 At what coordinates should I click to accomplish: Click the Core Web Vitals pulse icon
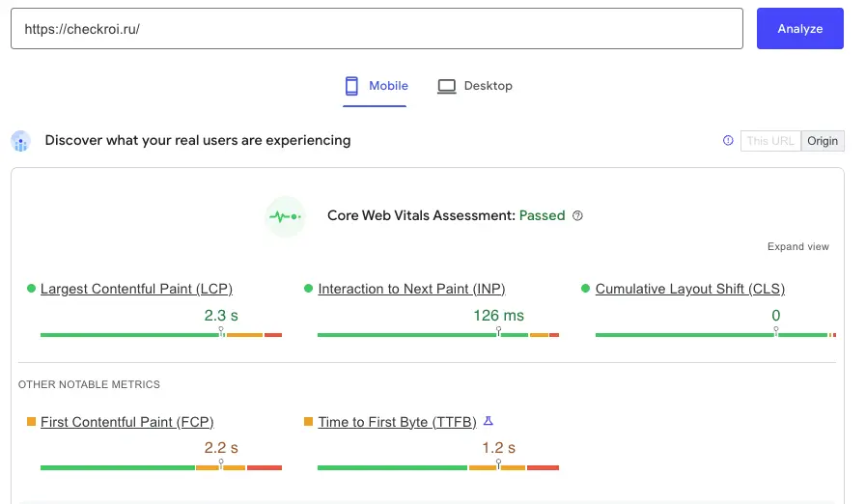point(285,216)
